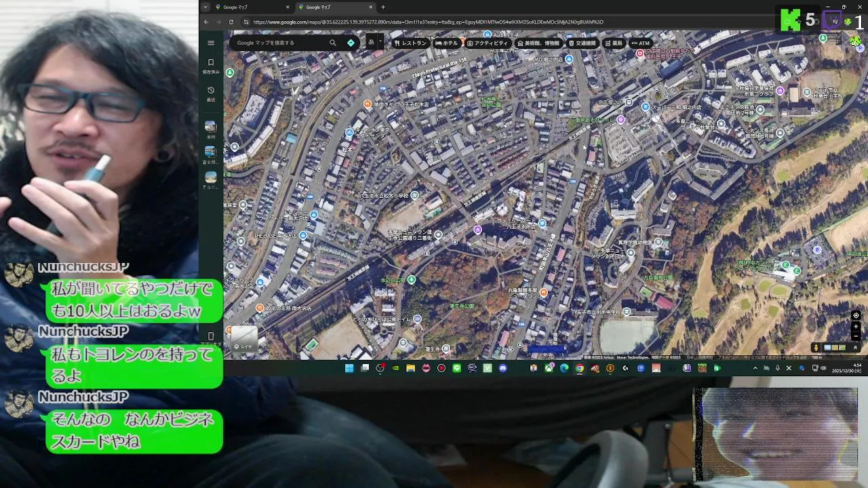Click the 八王子市立別所中学校 school marker
Image resolution: width=868 pixels, height=488 pixels.
[627, 312]
